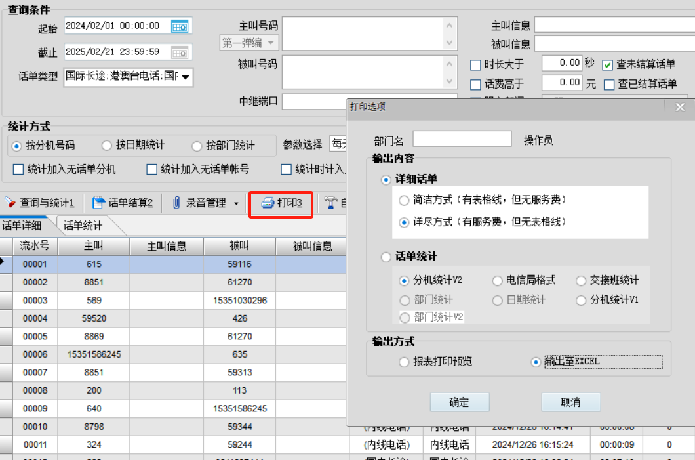Click the 话单结算2 toolbar button

pyautogui.click(x=122, y=203)
